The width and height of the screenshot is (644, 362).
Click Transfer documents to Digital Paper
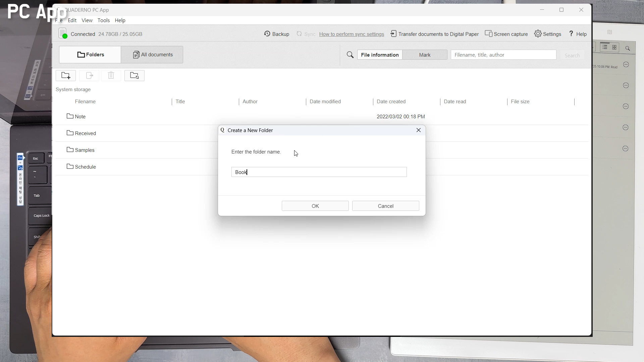click(434, 34)
